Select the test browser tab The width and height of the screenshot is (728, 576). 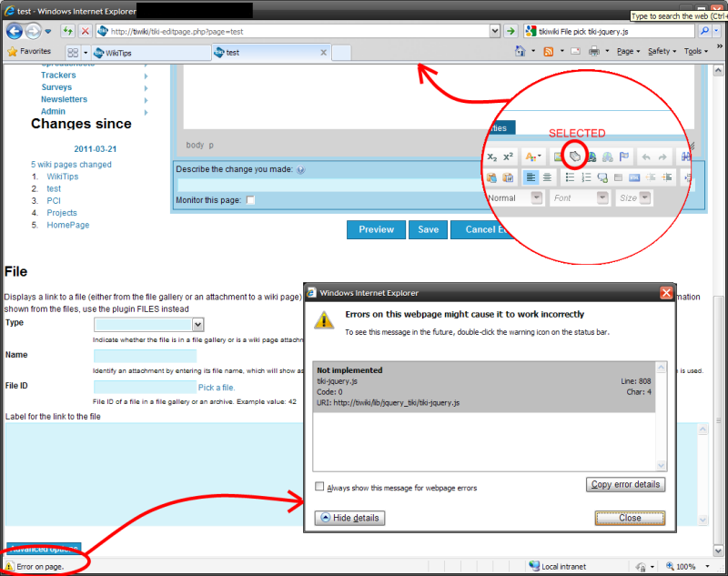[x=271, y=53]
